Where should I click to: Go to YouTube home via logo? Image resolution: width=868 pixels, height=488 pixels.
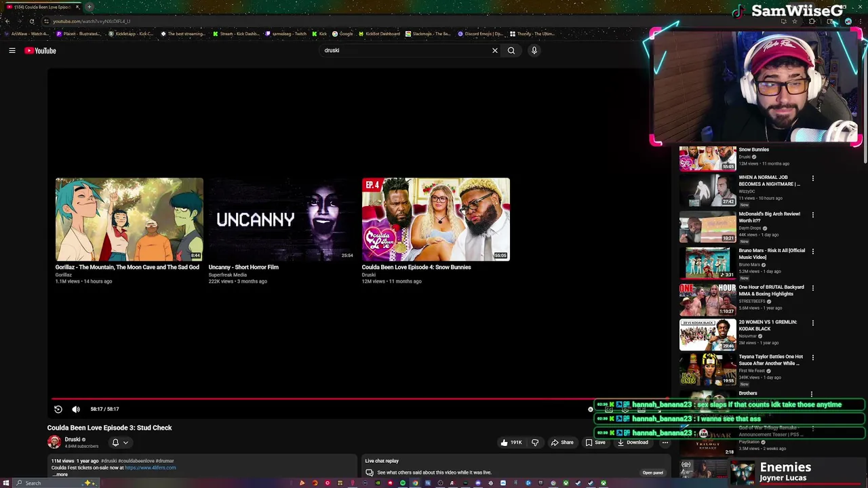click(40, 50)
